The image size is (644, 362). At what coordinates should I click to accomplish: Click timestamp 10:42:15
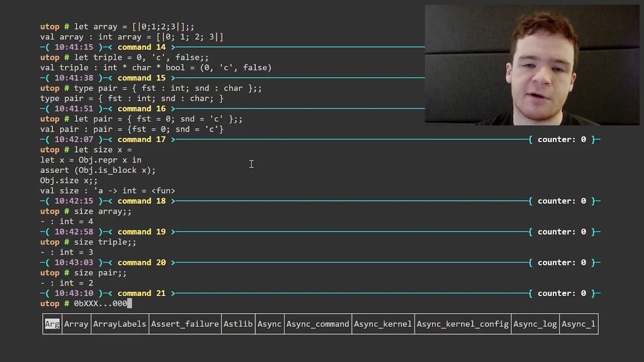coord(74,201)
